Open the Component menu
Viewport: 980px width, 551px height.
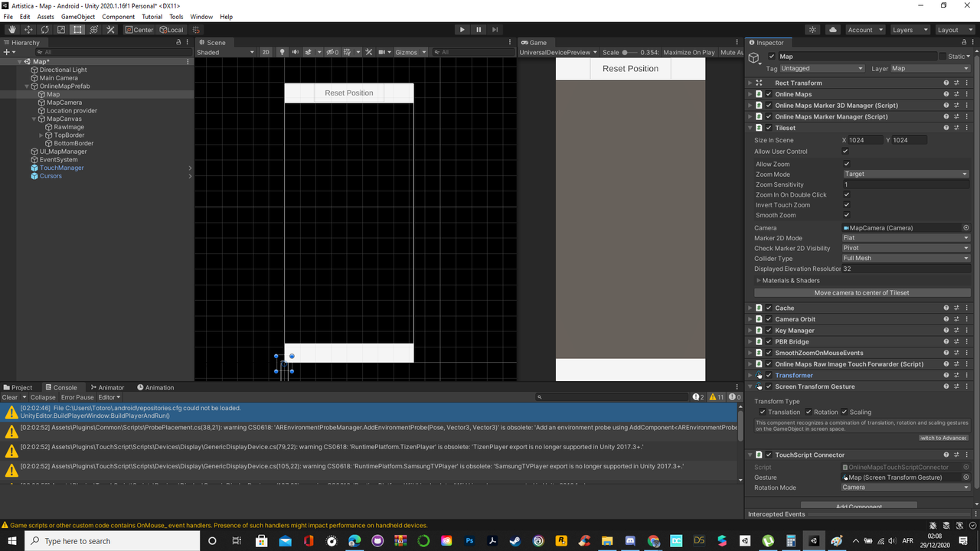coord(118,16)
